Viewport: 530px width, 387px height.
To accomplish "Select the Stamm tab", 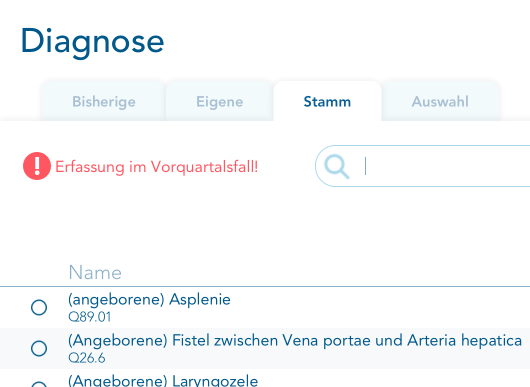I will tap(327, 101).
